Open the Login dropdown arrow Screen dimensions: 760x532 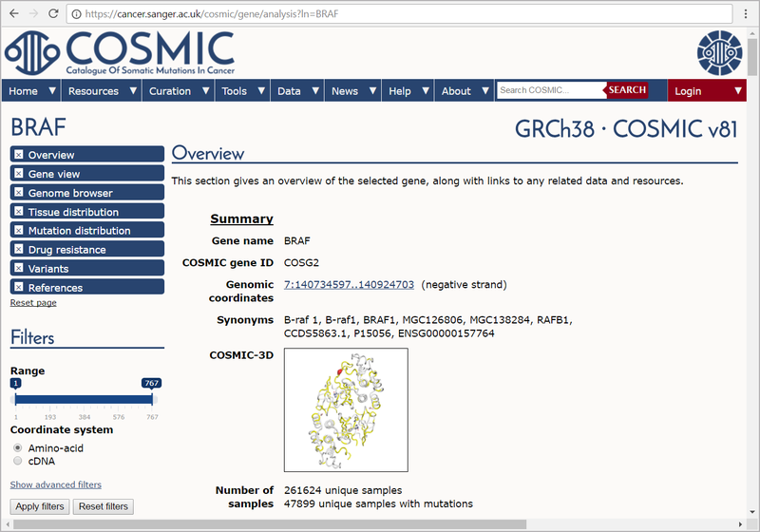tap(738, 91)
